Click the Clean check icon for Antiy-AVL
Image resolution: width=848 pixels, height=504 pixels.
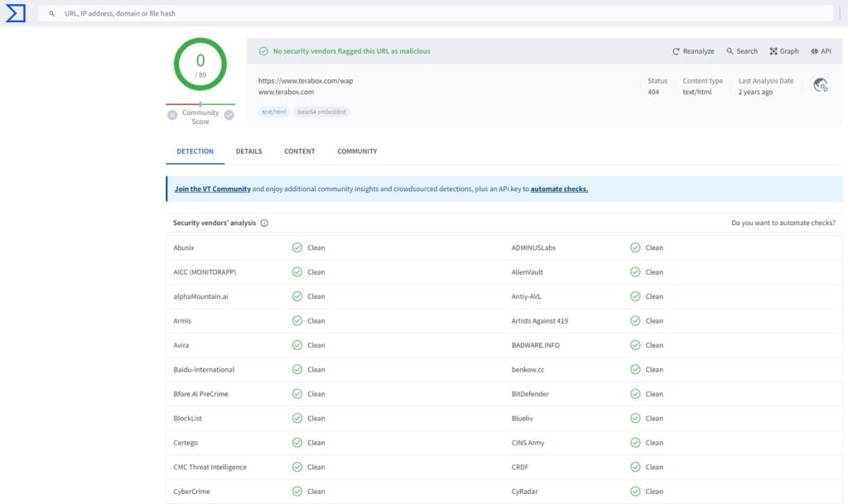[635, 296]
